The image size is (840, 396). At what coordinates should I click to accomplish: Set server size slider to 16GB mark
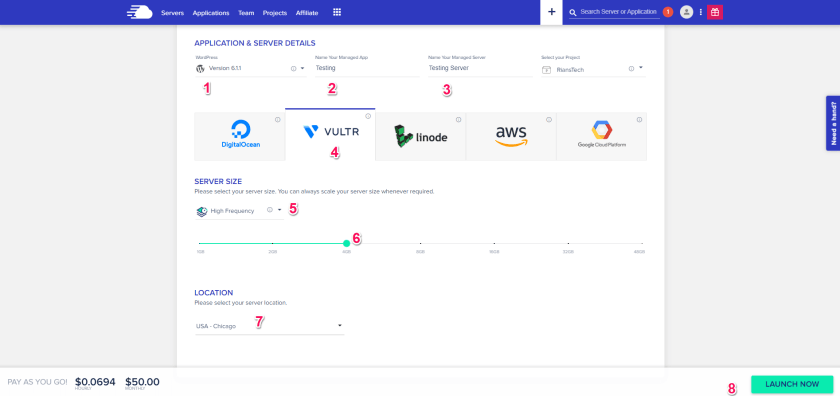pos(494,244)
